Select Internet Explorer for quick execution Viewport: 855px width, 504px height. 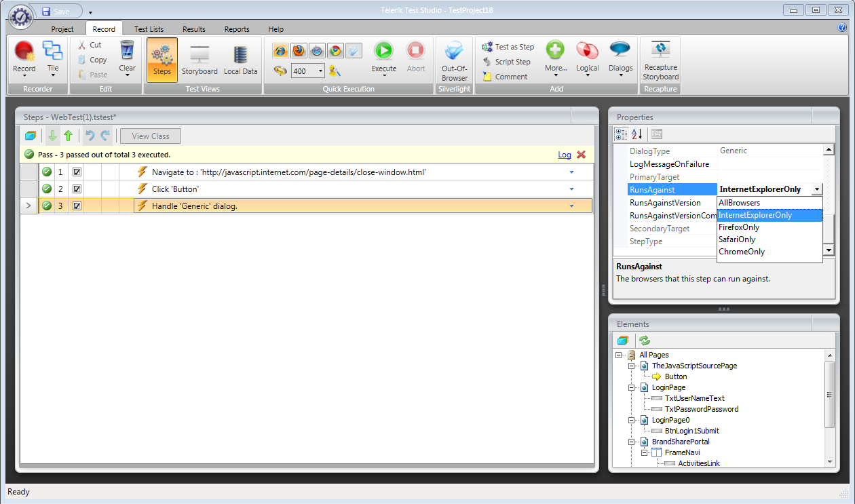click(x=281, y=51)
